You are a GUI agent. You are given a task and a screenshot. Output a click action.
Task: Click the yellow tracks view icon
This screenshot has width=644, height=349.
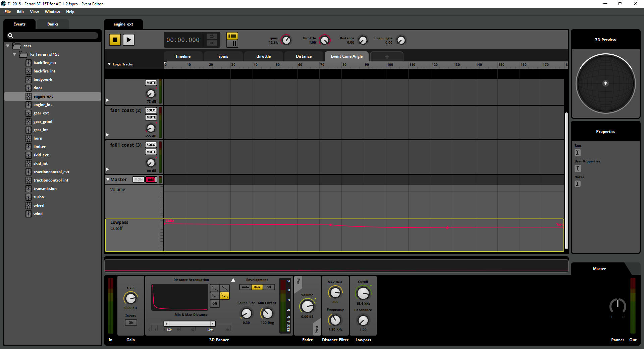[x=232, y=36]
